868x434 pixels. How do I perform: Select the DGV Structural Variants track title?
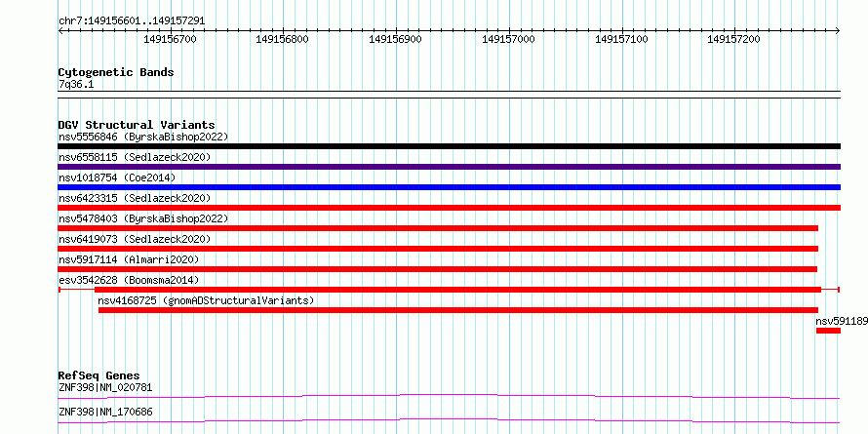pyautogui.click(x=137, y=125)
